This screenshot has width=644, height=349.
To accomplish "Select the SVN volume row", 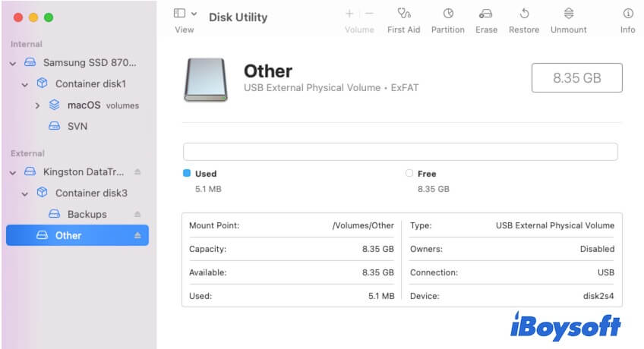I will (x=77, y=126).
